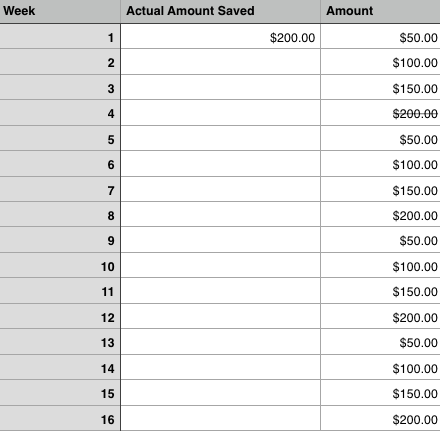Select week 10 row header
440x431 pixels.
click(60, 265)
